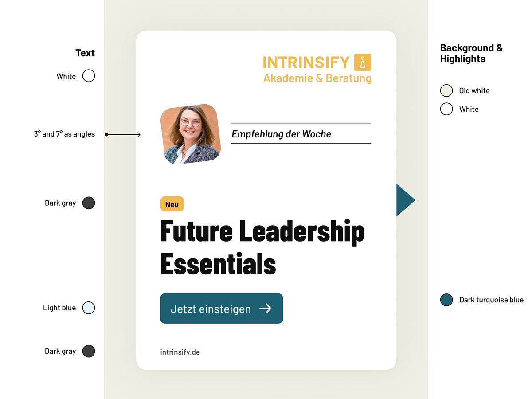Click the yellow Neu badge
This screenshot has height=399, width=532.
click(x=172, y=204)
